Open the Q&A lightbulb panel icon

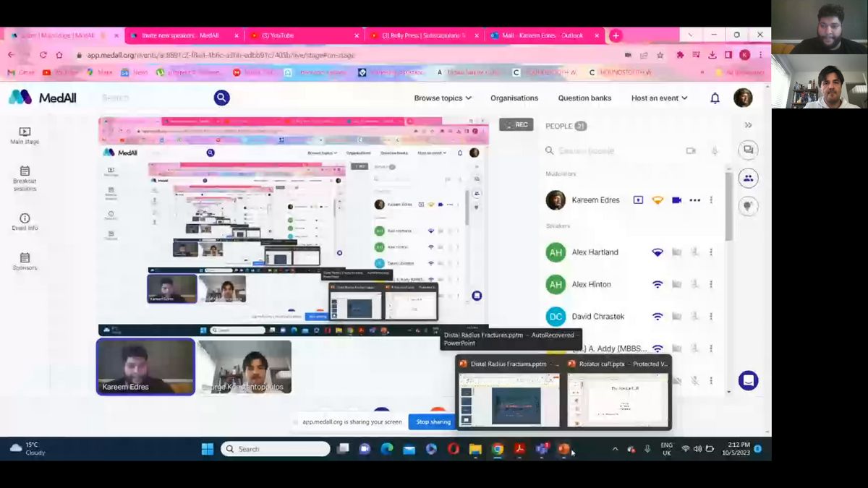click(x=748, y=206)
